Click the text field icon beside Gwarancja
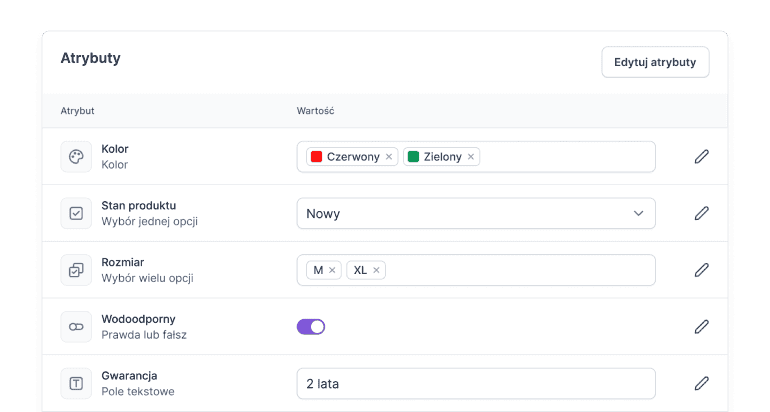Screen dimensions: 770x412 pos(76,383)
